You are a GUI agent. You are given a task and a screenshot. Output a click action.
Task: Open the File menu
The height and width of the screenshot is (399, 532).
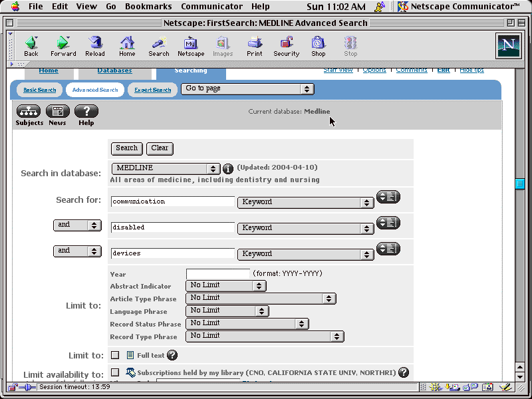click(x=36, y=7)
